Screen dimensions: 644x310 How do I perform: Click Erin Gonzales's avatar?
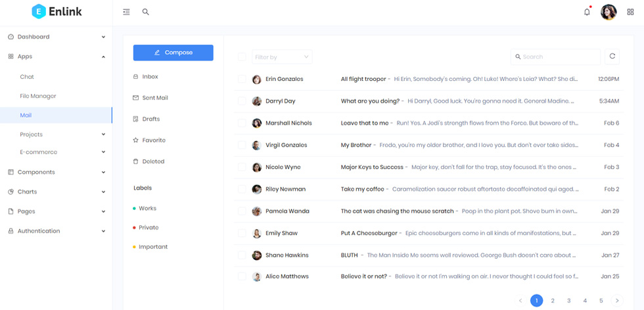257,80
